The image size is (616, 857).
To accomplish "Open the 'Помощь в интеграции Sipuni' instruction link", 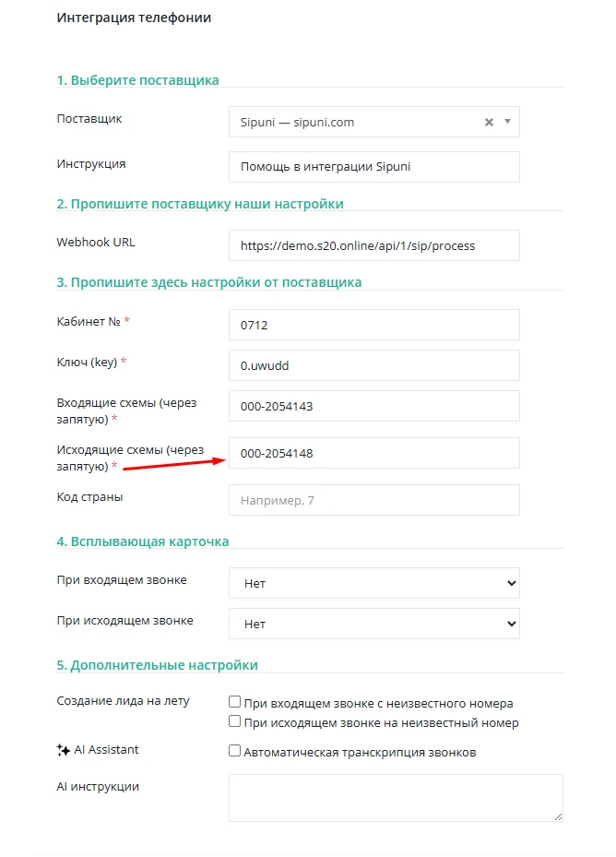I will tap(326, 167).
